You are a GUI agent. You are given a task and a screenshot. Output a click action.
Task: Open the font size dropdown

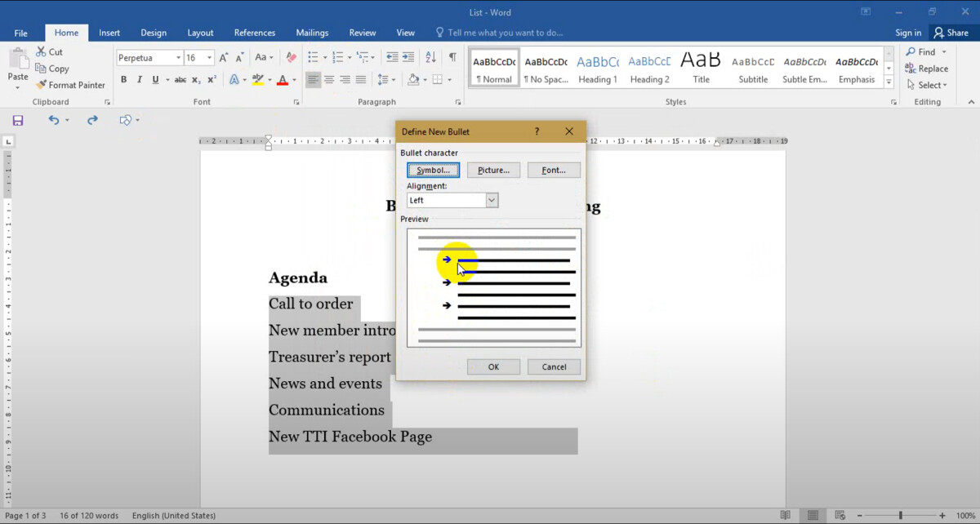coord(210,58)
